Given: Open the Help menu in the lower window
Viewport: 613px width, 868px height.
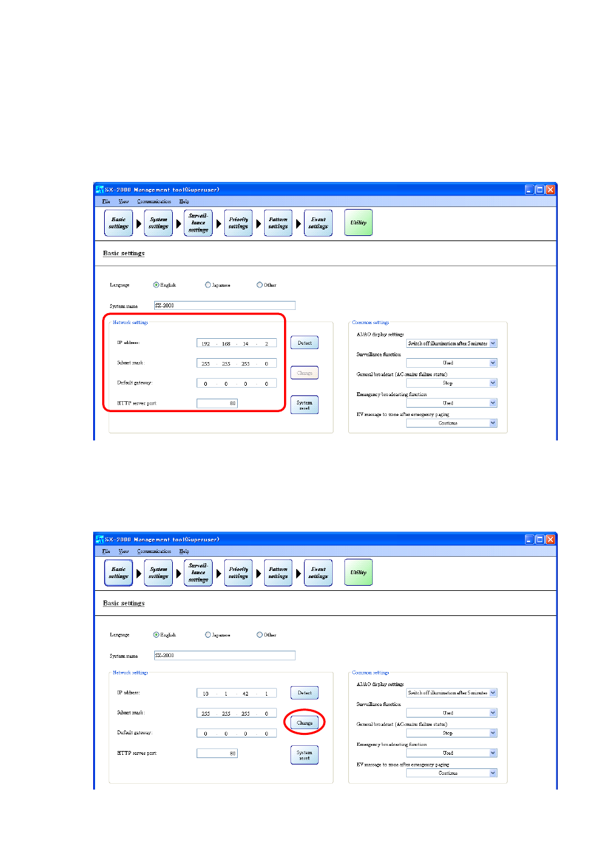Looking at the screenshot, I should click(x=184, y=551).
